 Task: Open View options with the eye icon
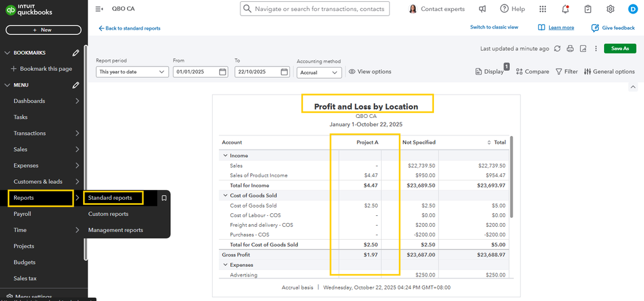pyautogui.click(x=352, y=72)
